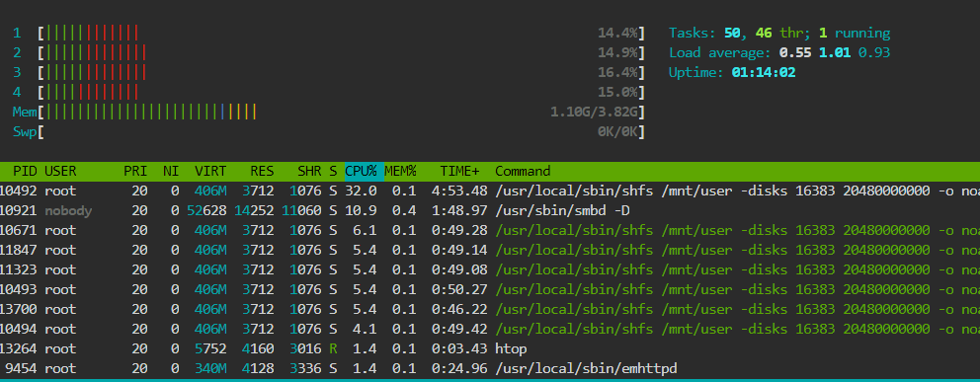Select process row PID 10492
This screenshot has height=382, width=980.
click(x=490, y=191)
